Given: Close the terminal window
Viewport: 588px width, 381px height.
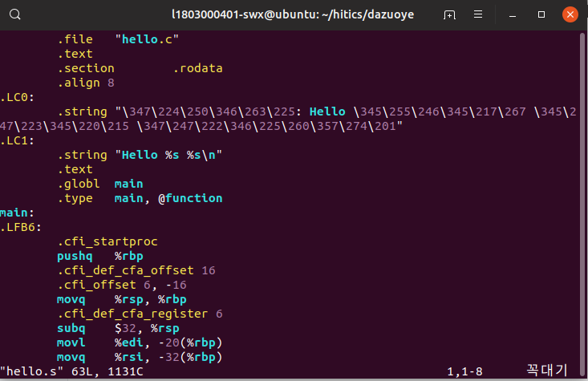Looking at the screenshot, I should tap(570, 14).
